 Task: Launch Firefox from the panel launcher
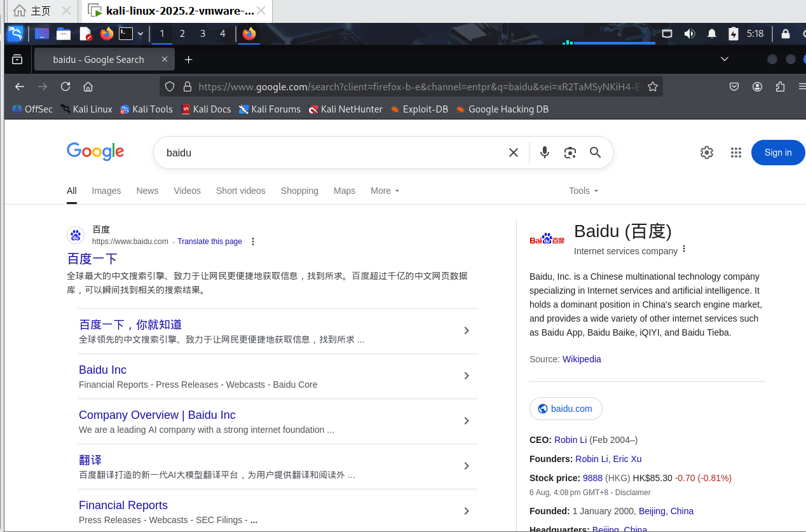(x=107, y=34)
